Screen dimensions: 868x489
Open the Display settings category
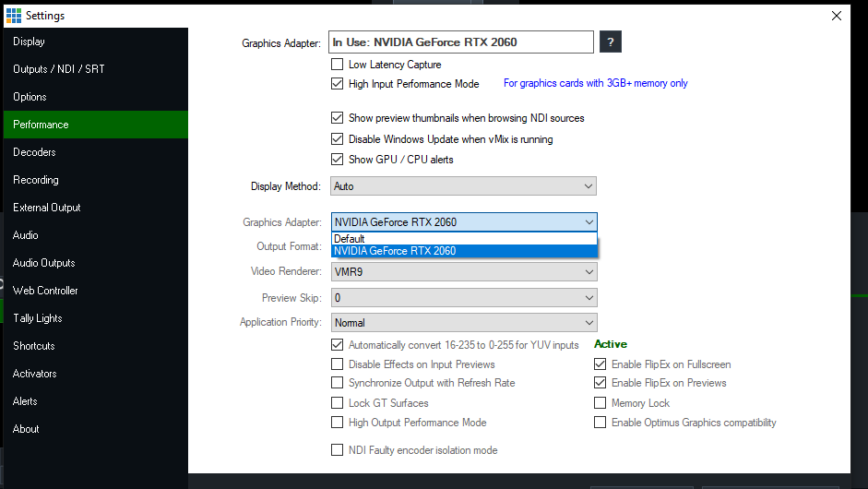(x=96, y=42)
